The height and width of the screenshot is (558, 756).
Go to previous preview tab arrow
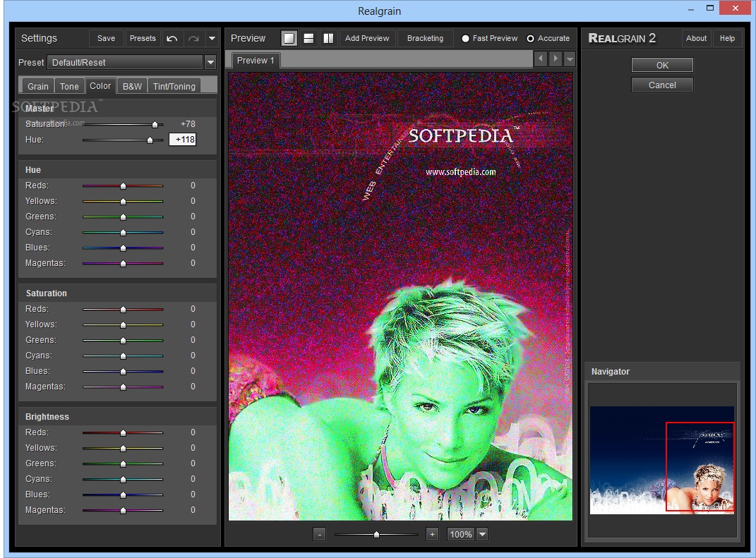tap(541, 59)
